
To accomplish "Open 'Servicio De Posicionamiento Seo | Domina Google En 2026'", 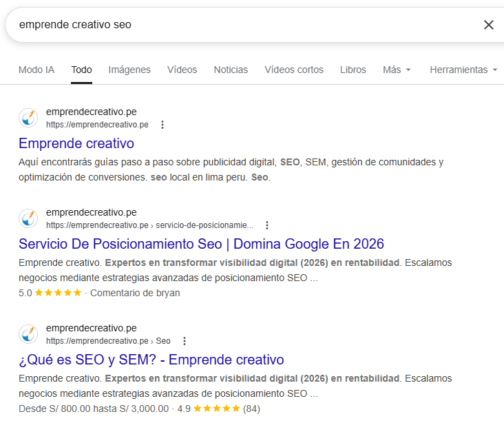I will (201, 244).
